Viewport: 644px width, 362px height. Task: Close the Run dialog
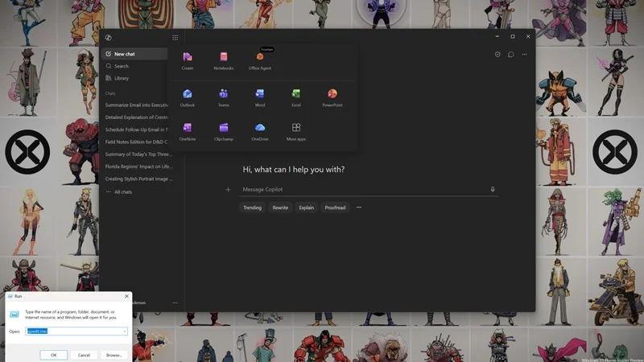tap(126, 296)
